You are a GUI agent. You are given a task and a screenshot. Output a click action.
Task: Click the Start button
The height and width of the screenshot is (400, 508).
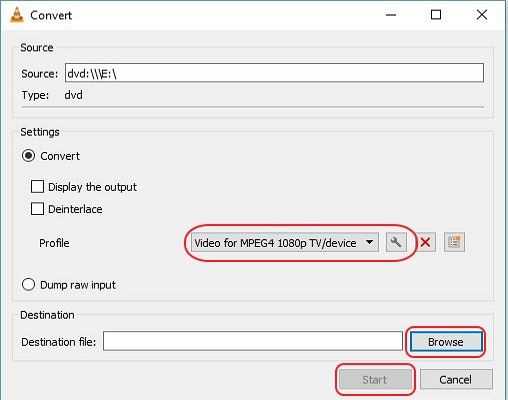(375, 380)
